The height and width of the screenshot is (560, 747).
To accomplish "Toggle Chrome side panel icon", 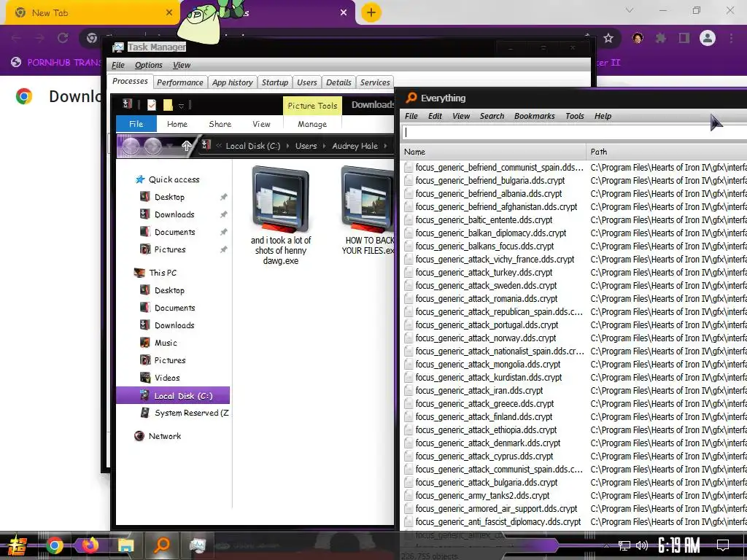I will point(684,38).
